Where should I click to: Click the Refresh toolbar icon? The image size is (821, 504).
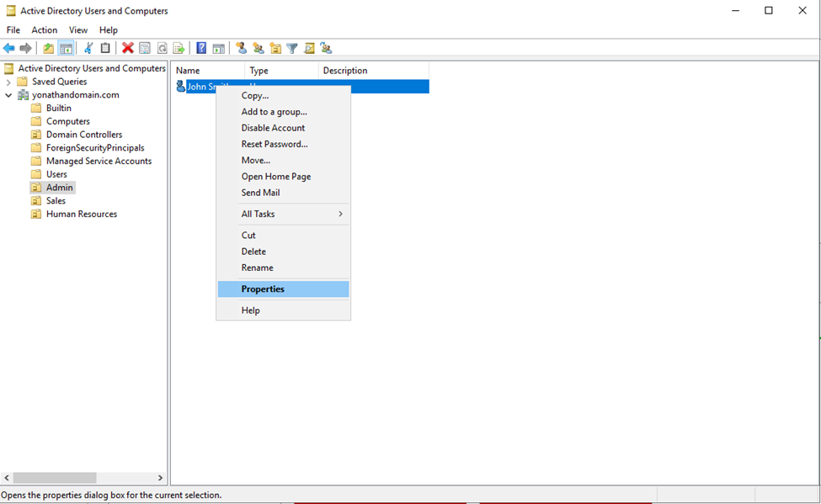pyautogui.click(x=163, y=48)
